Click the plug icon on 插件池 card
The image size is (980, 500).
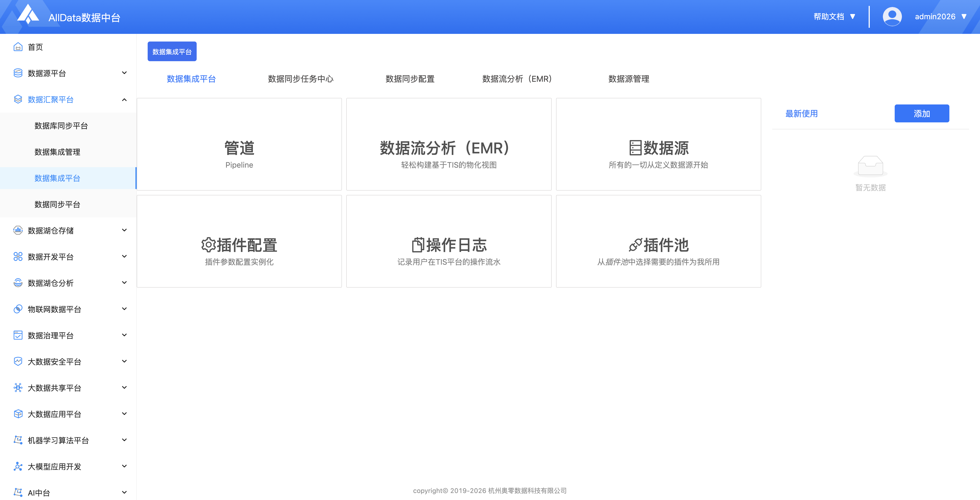[x=635, y=245]
